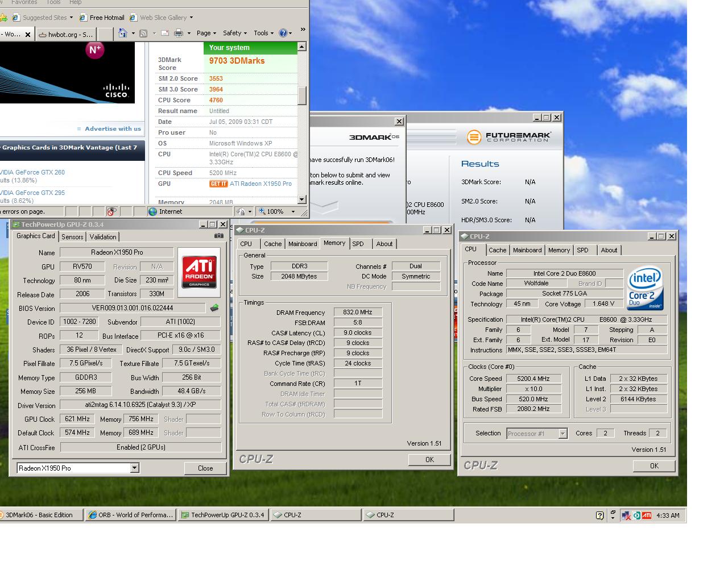The height and width of the screenshot is (582, 728).
Task: Click the GPU-Z screenshot camera icon
Action: click(218, 235)
